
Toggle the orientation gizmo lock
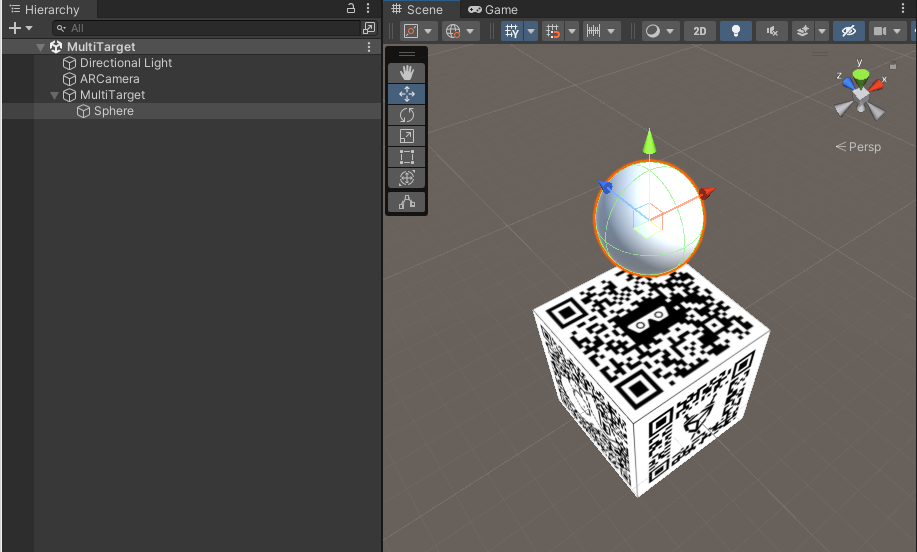pos(893,67)
